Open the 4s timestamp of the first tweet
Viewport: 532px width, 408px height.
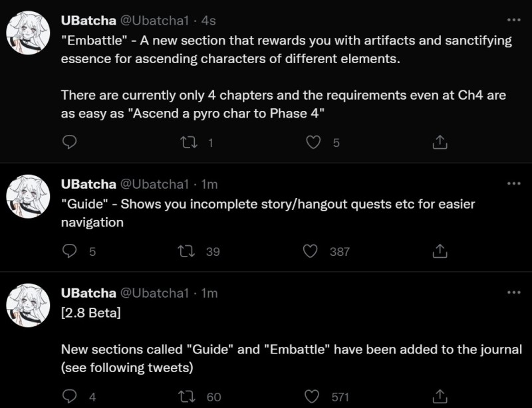(208, 21)
